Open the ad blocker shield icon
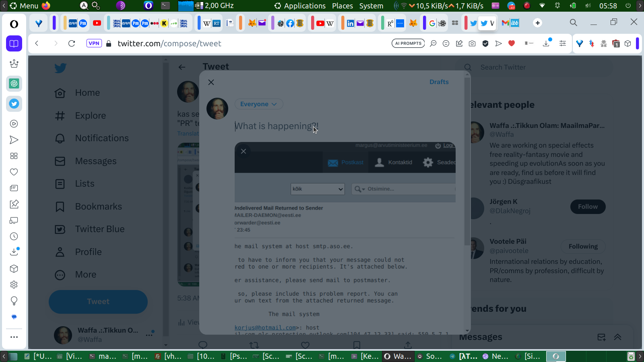Image resolution: width=644 pixels, height=362 pixels. [x=485, y=43]
